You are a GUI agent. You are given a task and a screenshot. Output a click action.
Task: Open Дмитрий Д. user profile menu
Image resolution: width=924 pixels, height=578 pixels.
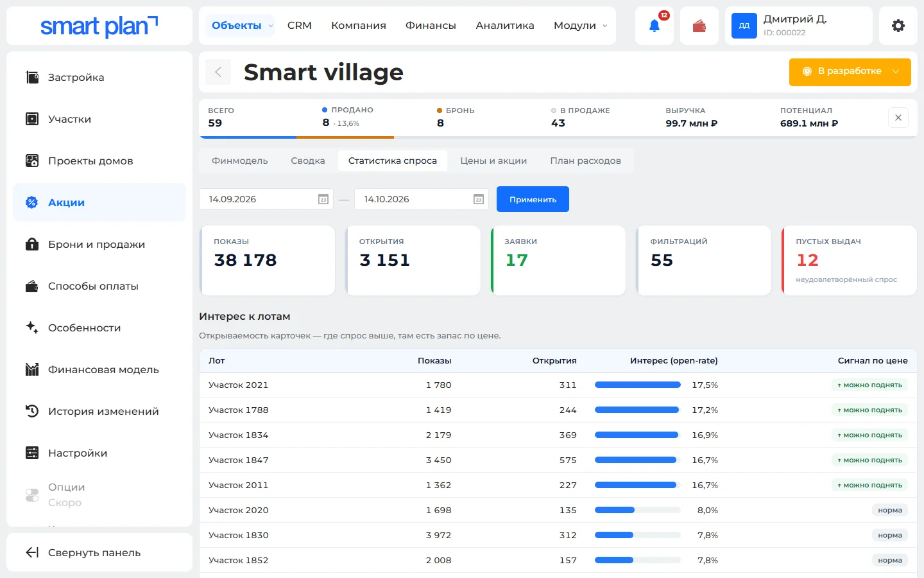(798, 26)
